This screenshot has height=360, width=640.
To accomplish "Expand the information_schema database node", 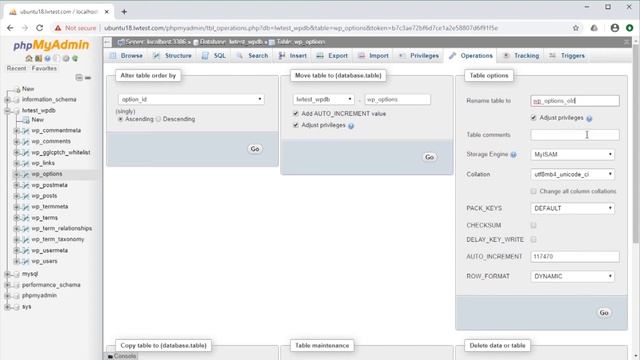I will (7, 100).
